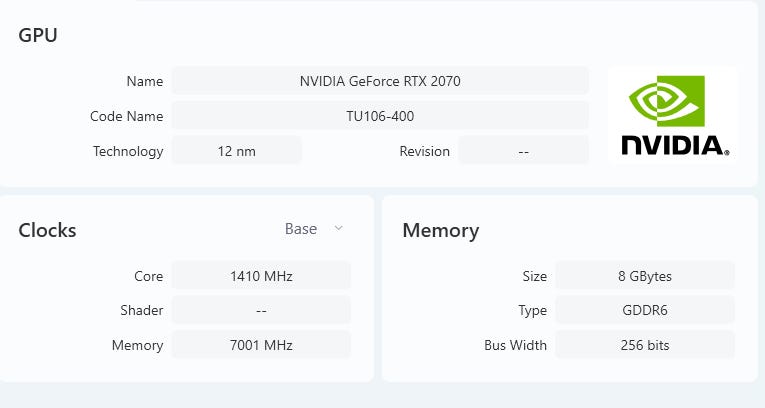Expand the clocks dropdown chevron arrow

338,228
